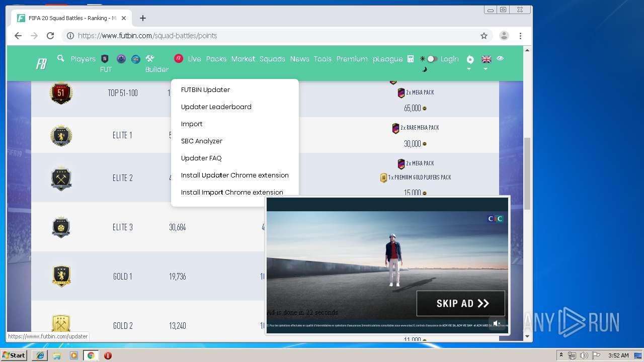Open the Chrome profile avatar
The width and height of the screenshot is (644, 362).
click(504, 36)
